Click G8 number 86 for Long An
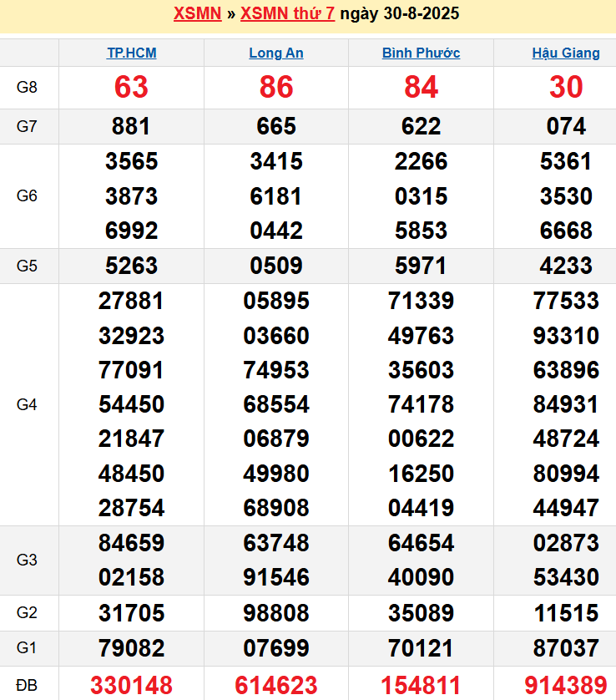 276,87
